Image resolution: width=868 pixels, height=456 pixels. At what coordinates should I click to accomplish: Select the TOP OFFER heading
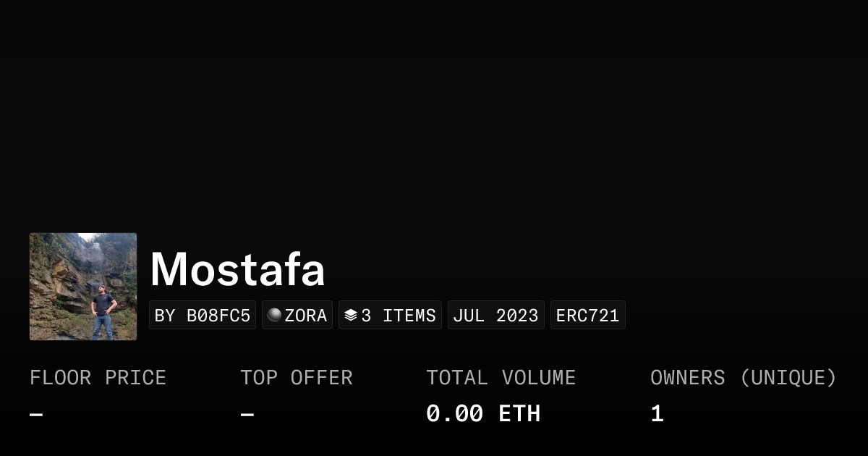coord(297,378)
